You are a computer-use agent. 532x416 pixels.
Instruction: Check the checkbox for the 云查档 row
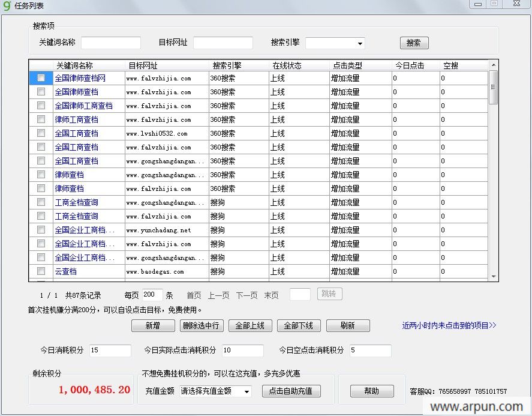(x=40, y=271)
